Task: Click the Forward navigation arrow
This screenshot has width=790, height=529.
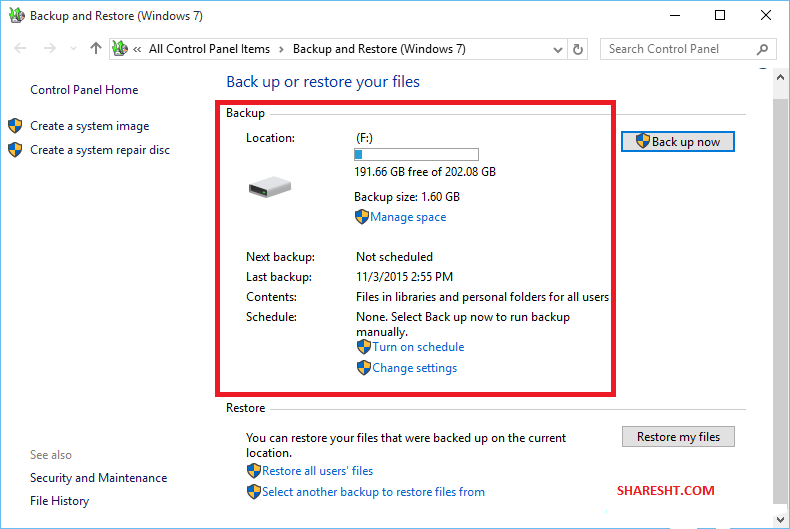Action: [x=49, y=49]
